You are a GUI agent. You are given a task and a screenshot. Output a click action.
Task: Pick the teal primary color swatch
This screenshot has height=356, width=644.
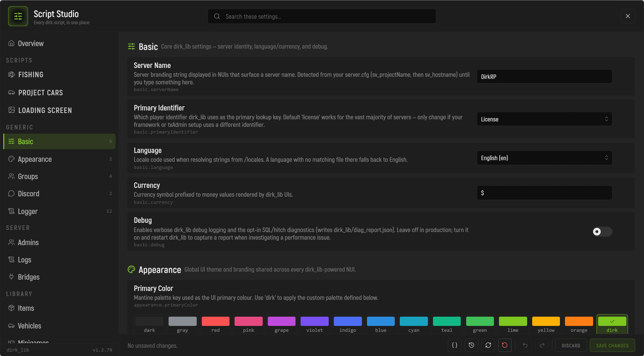pyautogui.click(x=447, y=324)
